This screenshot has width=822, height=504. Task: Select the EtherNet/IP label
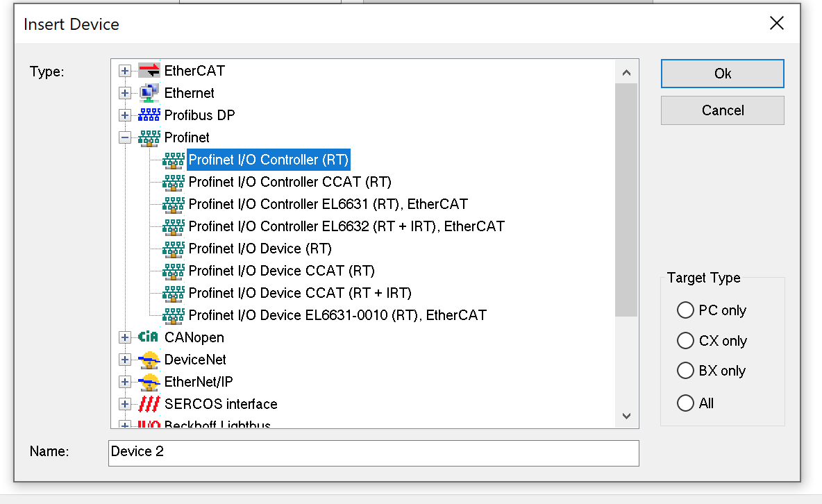[x=199, y=382]
